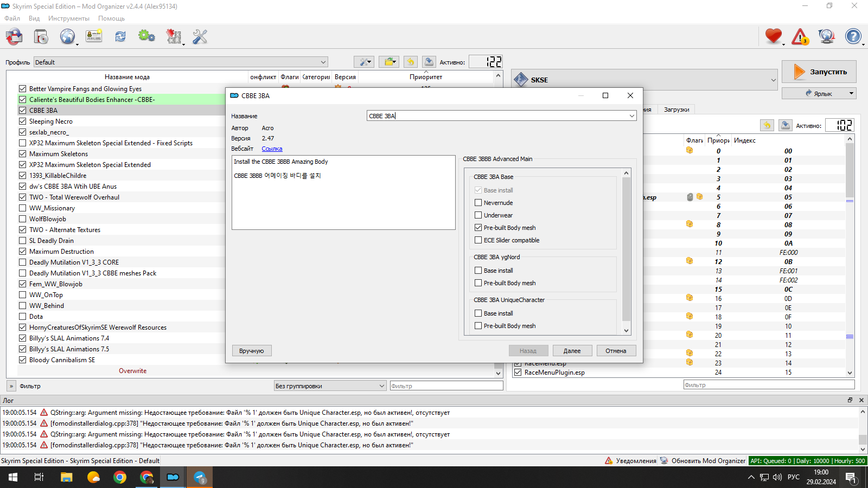Open File Explorer from the taskbar

tap(66, 477)
